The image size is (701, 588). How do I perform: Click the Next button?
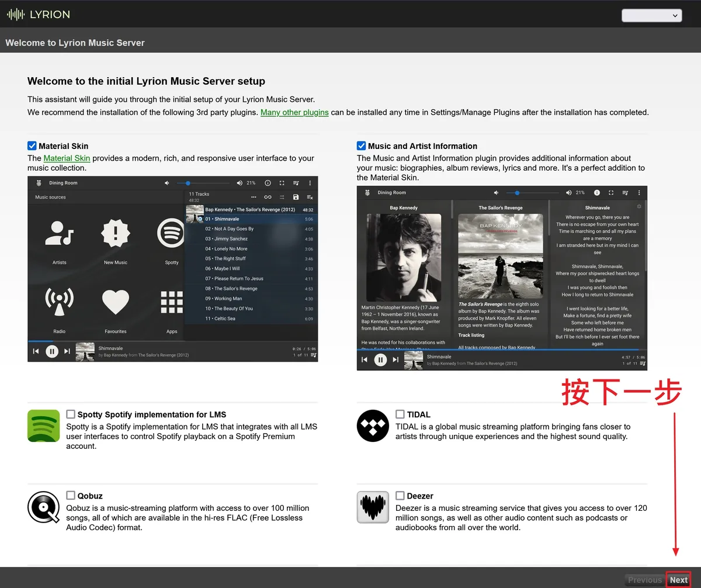coord(679,580)
